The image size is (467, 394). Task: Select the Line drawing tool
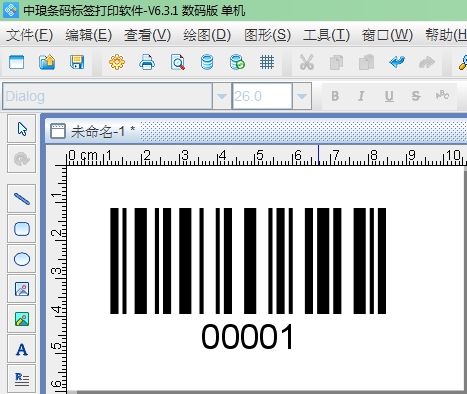[22, 199]
